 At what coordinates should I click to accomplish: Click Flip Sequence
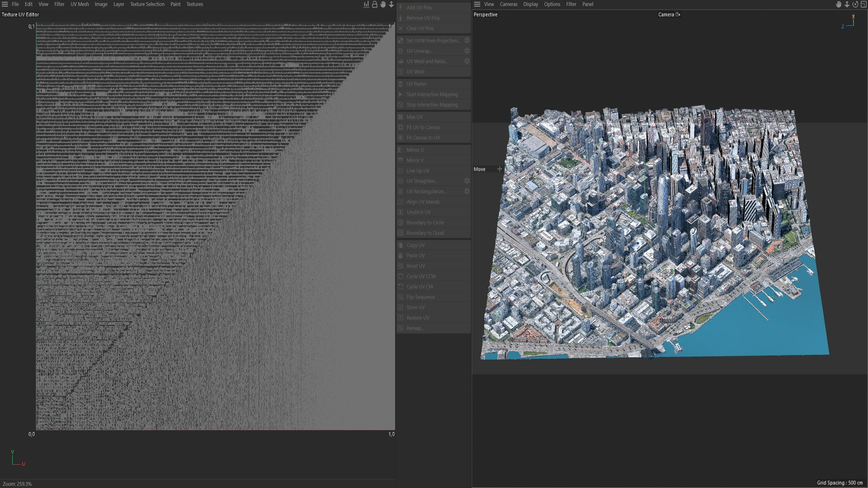point(433,297)
